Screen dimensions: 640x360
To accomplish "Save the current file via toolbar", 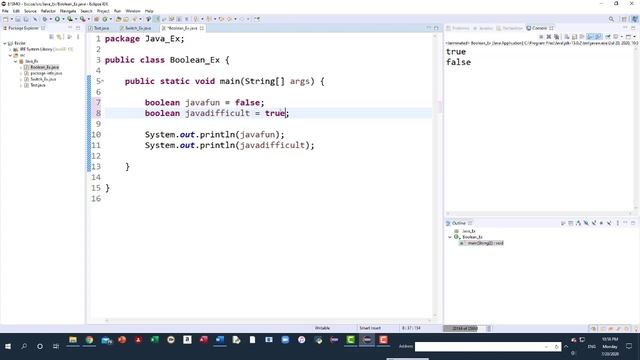I will 18,19.
